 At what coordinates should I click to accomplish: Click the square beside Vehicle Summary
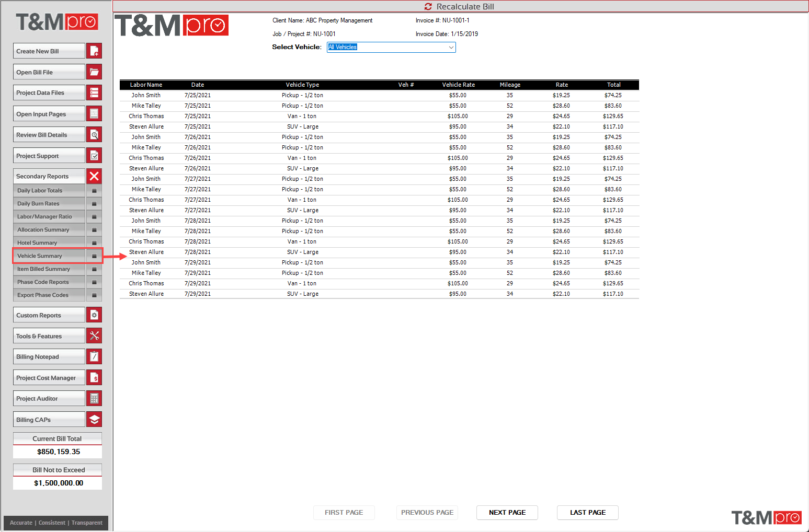pyautogui.click(x=94, y=256)
